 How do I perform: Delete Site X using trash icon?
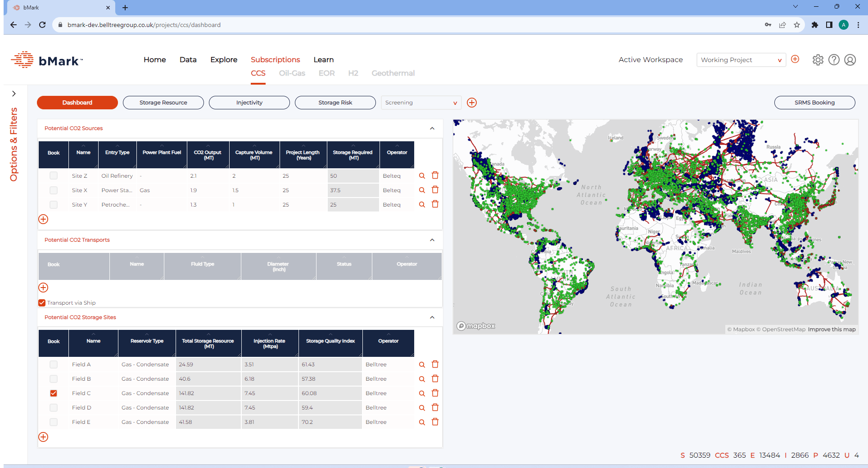coord(435,190)
